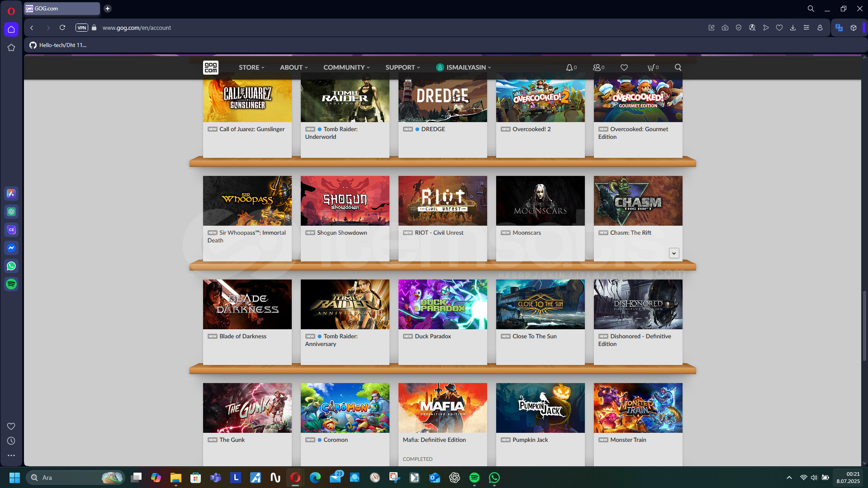The height and width of the screenshot is (488, 868).
Task: Open Microsoft Edge from taskbar
Action: [x=315, y=478]
